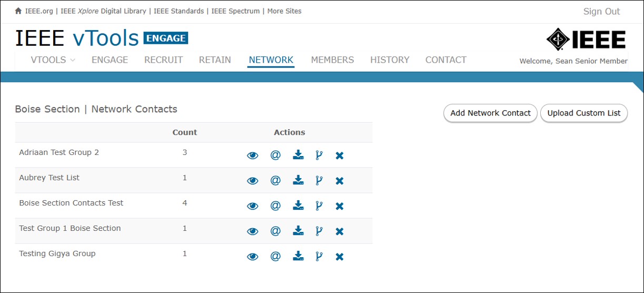
Task: Click the Add Network Contact button
Action: tap(490, 113)
